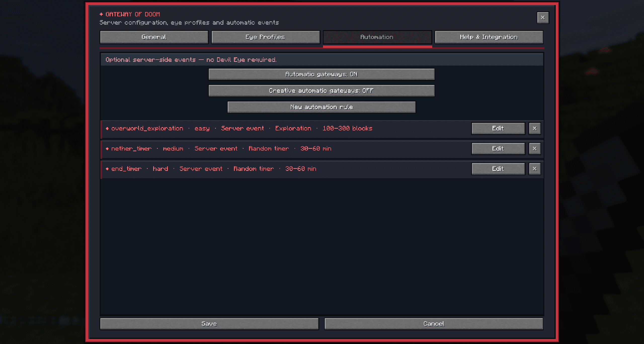
Task: Click '30–60 min' in the end_timer row
Action: pos(301,169)
